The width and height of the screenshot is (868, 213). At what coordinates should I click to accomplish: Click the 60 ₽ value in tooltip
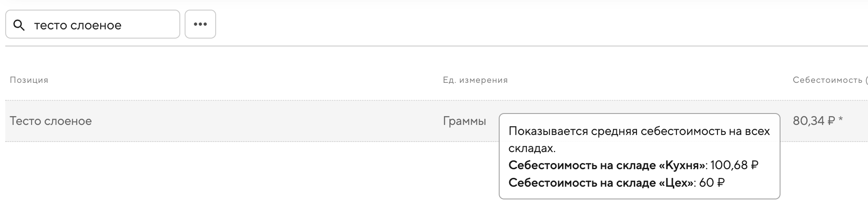(x=711, y=182)
